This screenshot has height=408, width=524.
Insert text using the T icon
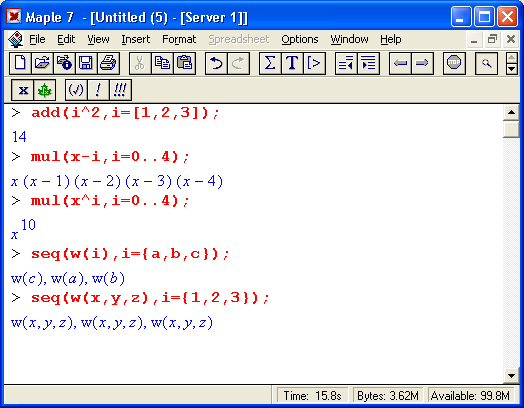pyautogui.click(x=292, y=63)
